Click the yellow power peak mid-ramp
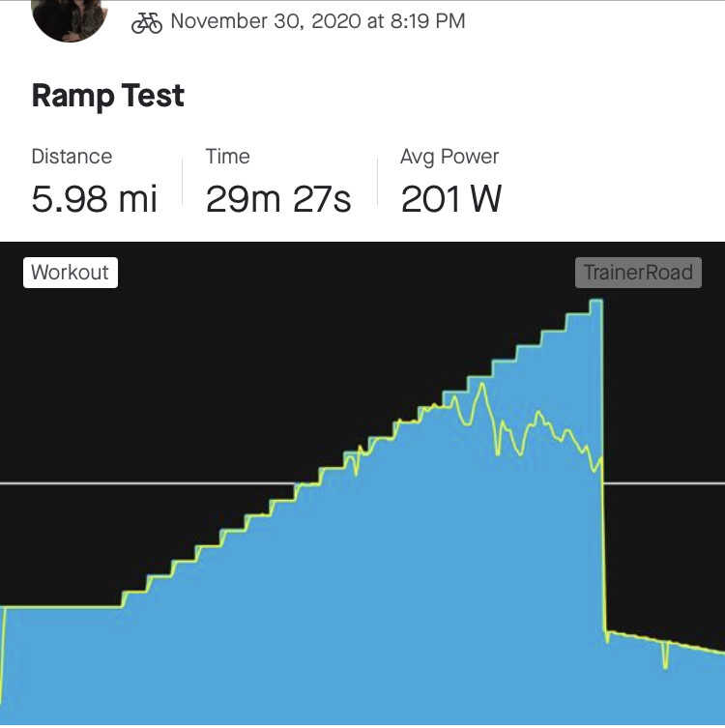This screenshot has width=725, height=728. pyautogui.click(x=482, y=385)
